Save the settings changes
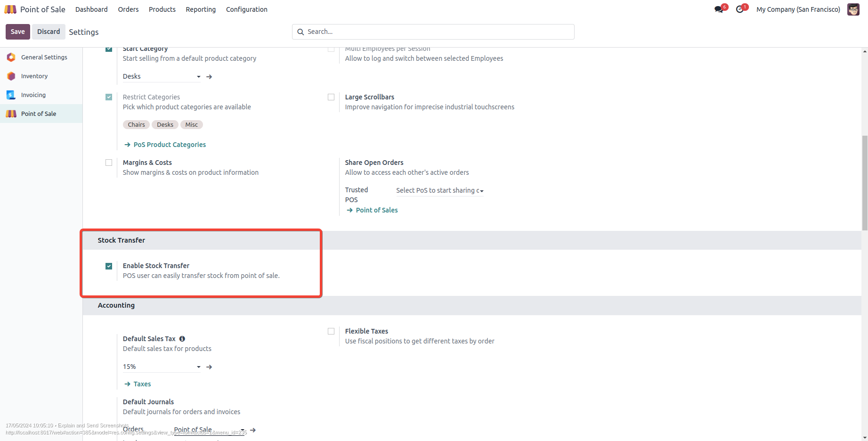This screenshot has width=868, height=441. click(18, 32)
